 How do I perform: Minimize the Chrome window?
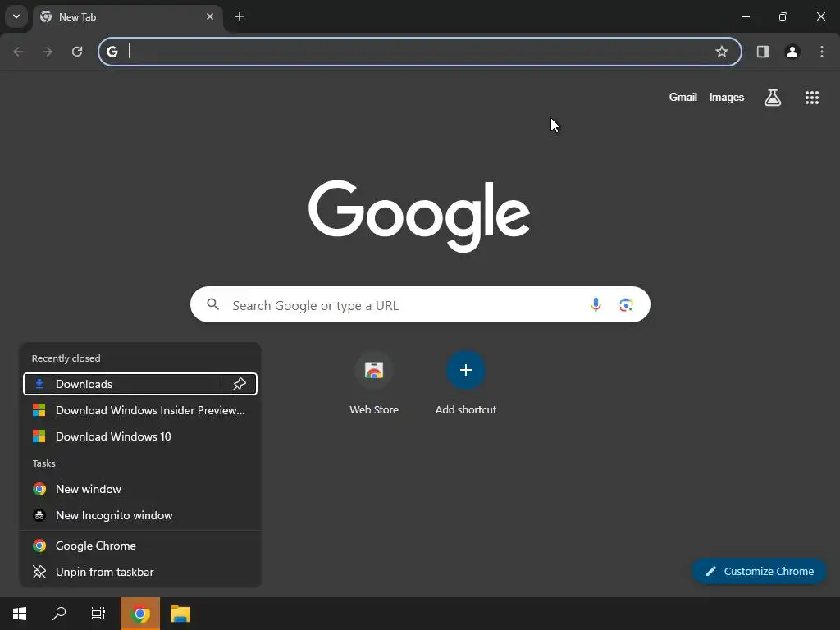[745, 16]
